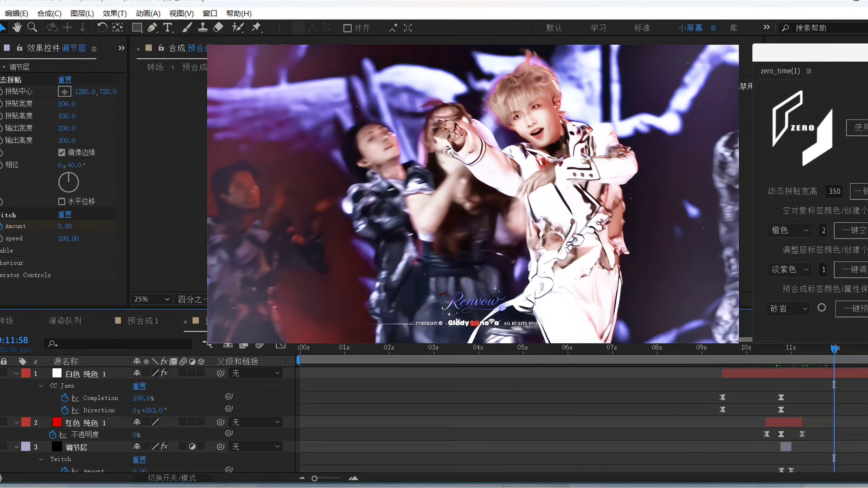The image size is (868, 488).
Task: Toggle the 不透明度 stopwatch keyframing
Action: pyautogui.click(x=52, y=434)
